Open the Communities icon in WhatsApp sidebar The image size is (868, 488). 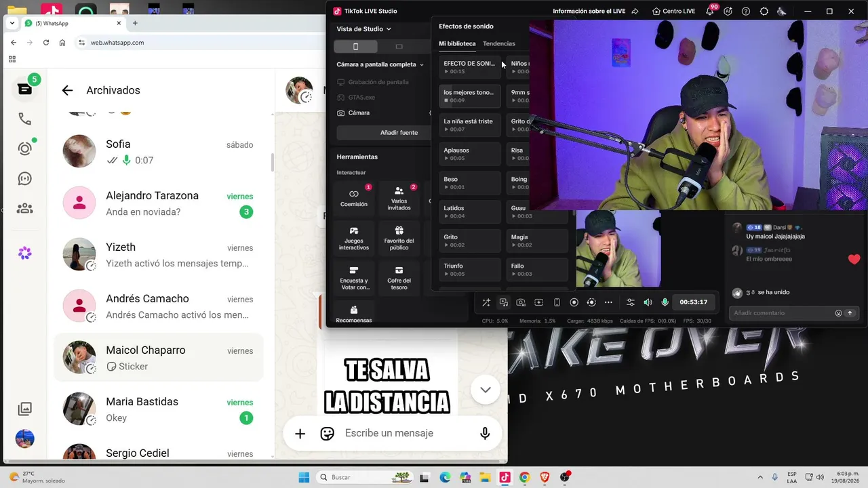pos(25,209)
